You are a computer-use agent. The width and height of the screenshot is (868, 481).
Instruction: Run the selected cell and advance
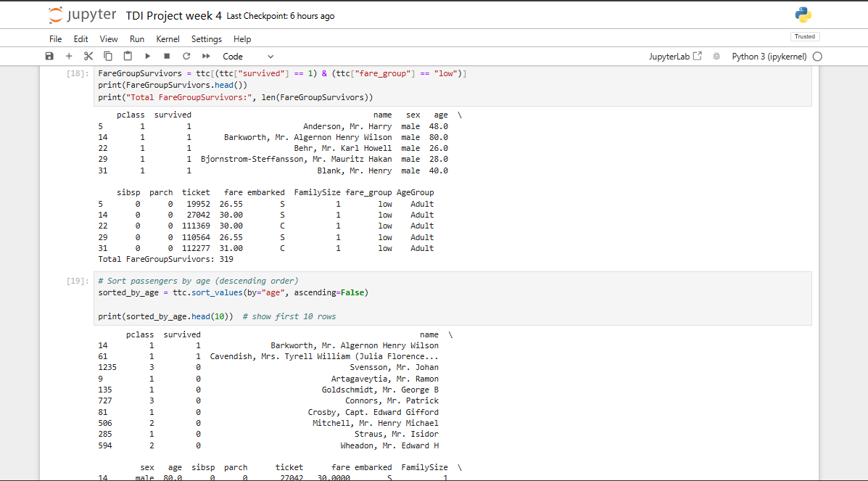coord(148,56)
